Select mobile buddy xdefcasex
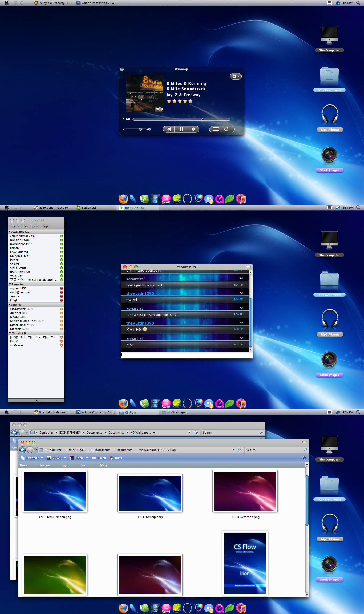The height and width of the screenshot is (614, 364). tap(36, 345)
